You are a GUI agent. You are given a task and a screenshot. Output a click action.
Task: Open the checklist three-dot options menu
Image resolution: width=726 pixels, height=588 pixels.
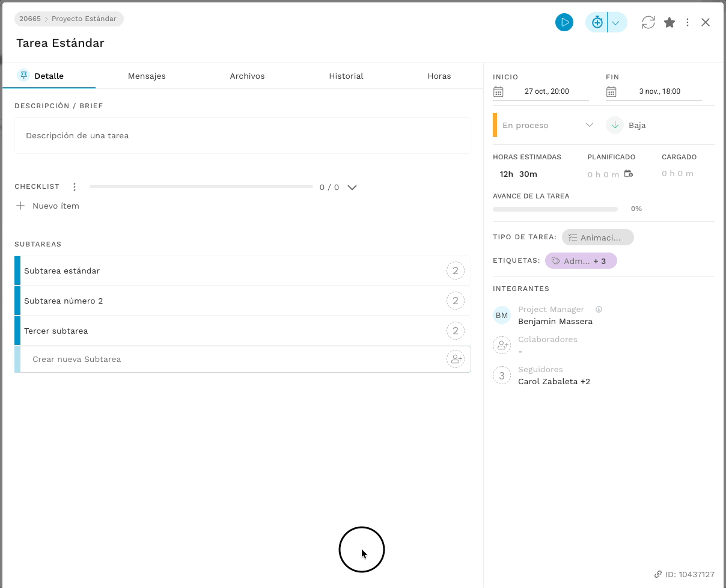pos(75,187)
